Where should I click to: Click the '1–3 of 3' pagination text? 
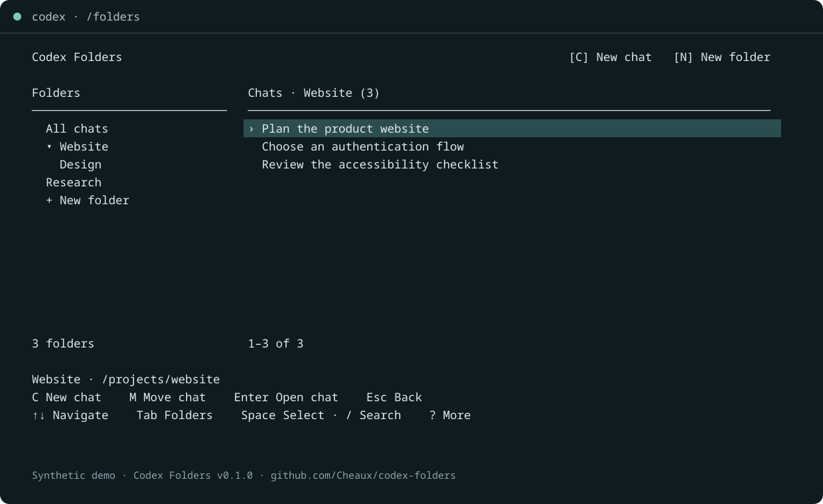[275, 344]
